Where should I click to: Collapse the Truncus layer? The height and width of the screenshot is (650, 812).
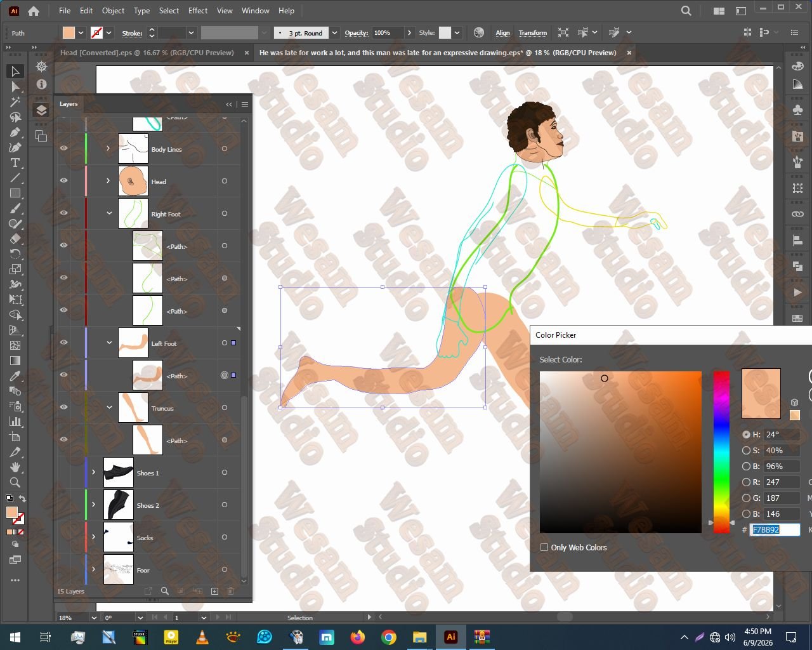[108, 408]
